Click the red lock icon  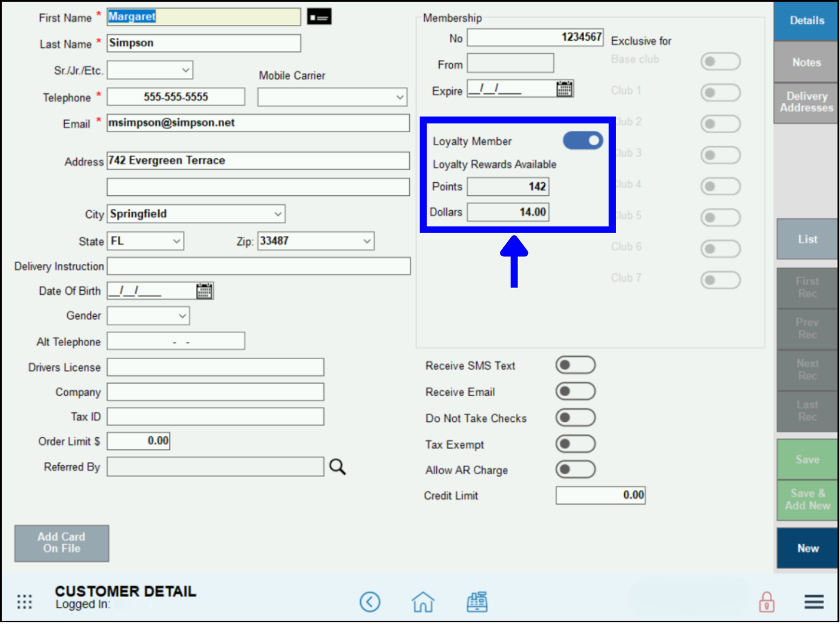click(767, 602)
